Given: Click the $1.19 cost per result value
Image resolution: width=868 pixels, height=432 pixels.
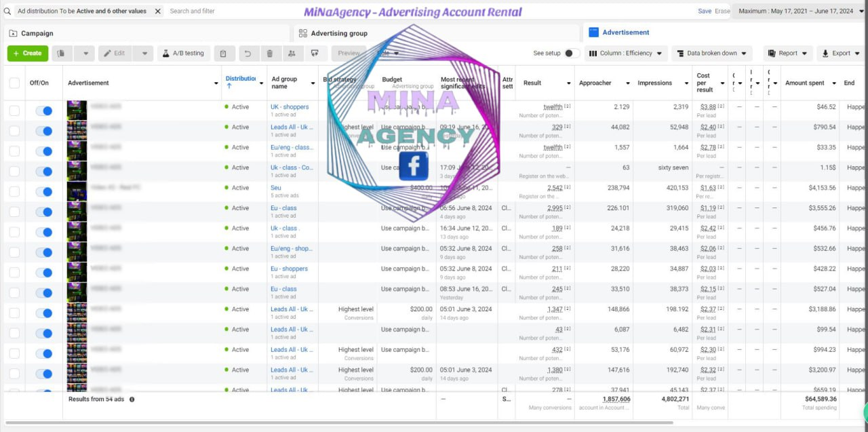Looking at the screenshot, I should [708, 208].
